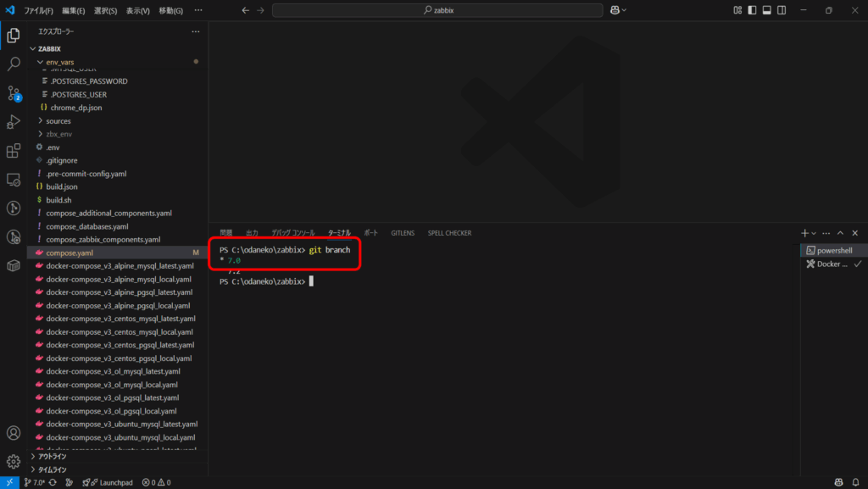
Task: Show more menu bar items
Action: point(198,10)
